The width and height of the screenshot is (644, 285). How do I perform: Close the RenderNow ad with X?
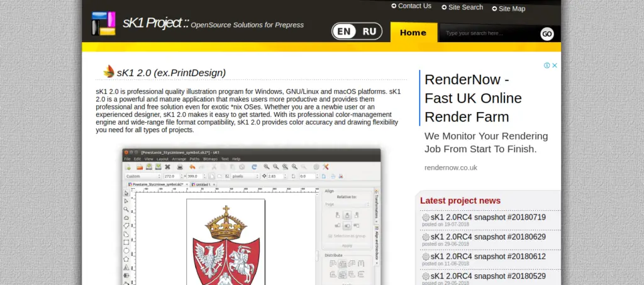(555, 65)
